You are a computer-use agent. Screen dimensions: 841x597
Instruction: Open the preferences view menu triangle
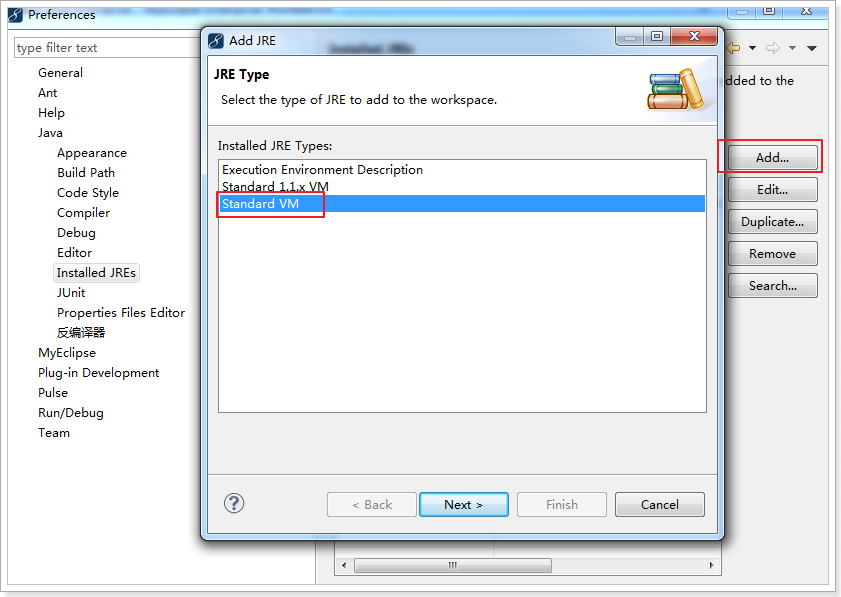(x=812, y=48)
